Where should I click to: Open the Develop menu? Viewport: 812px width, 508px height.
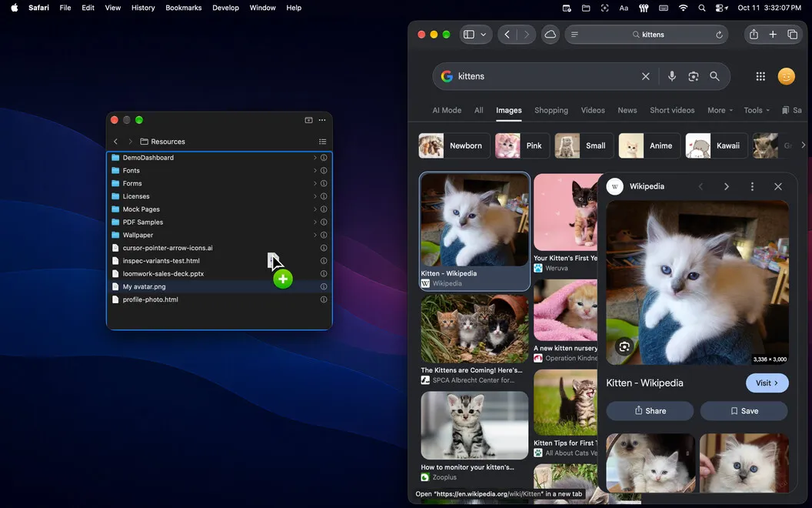coord(225,8)
